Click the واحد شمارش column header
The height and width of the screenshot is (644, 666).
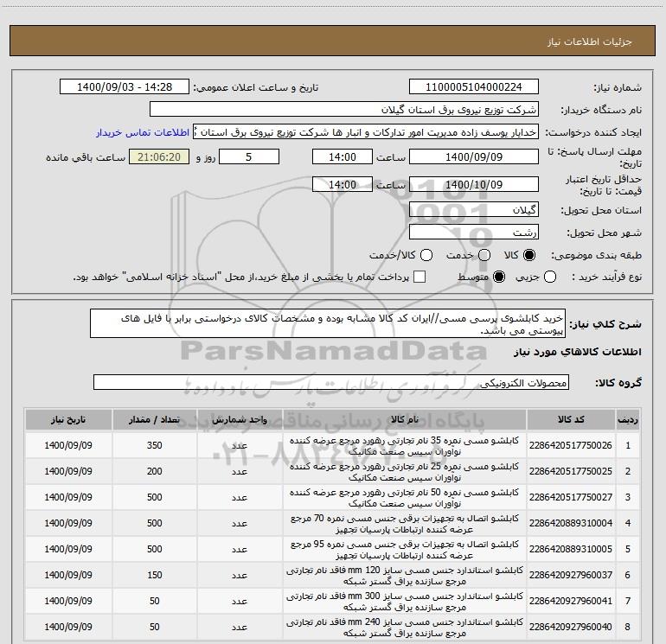(x=240, y=420)
